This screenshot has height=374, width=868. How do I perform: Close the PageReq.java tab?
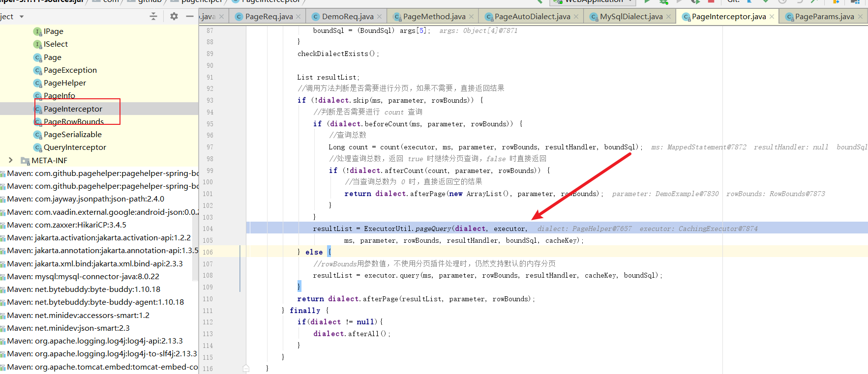point(299,17)
